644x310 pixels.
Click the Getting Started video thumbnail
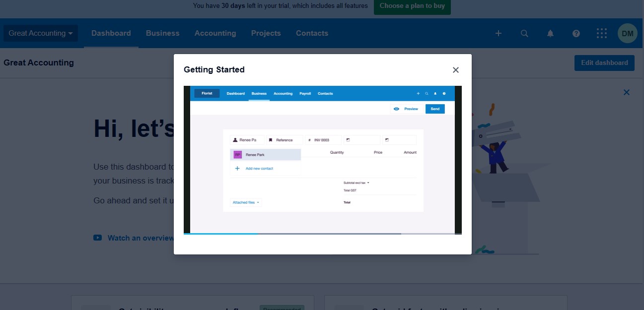tap(323, 159)
